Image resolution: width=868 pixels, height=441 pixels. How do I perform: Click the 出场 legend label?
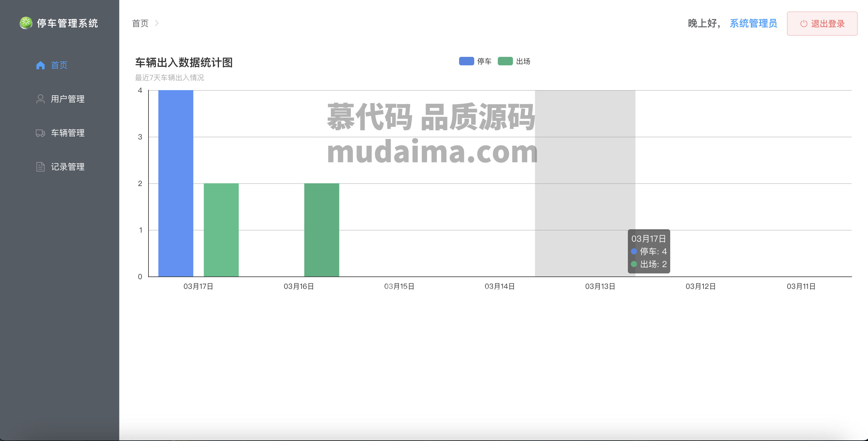click(523, 61)
